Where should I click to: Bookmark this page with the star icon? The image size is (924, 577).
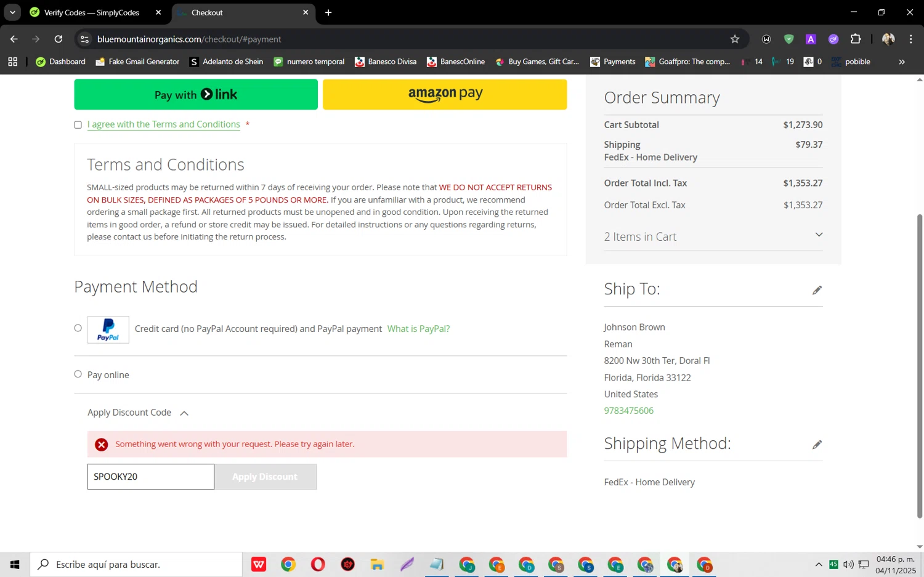tap(735, 39)
